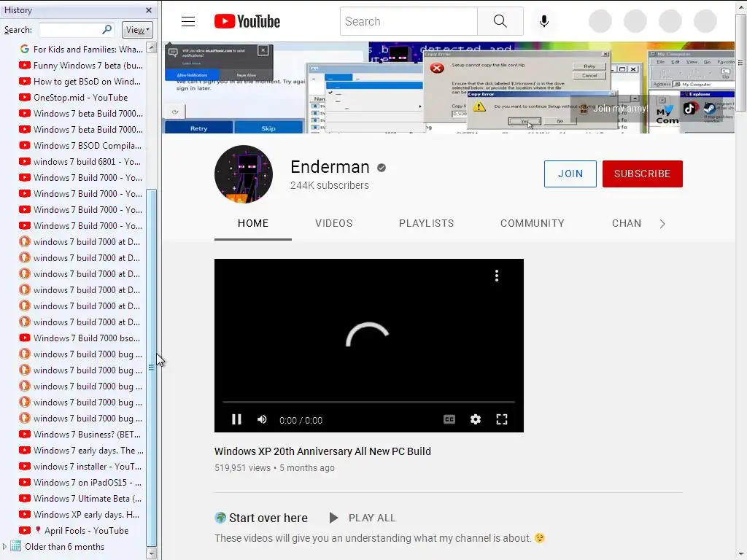Click the Join my army banner link

(620, 109)
